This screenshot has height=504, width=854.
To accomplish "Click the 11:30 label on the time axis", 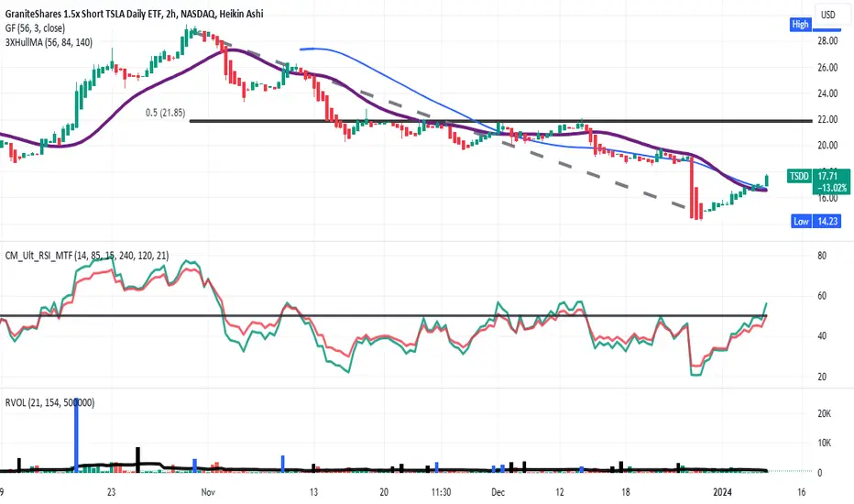I will click(441, 492).
